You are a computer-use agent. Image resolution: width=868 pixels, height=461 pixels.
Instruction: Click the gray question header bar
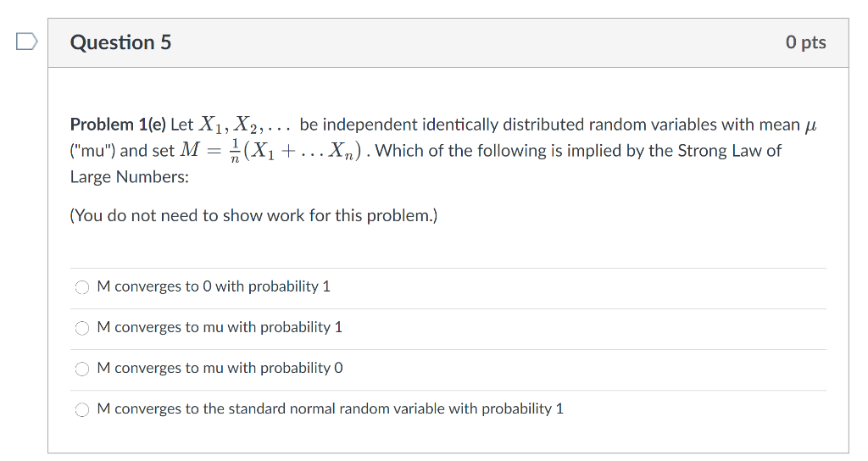[x=448, y=43]
